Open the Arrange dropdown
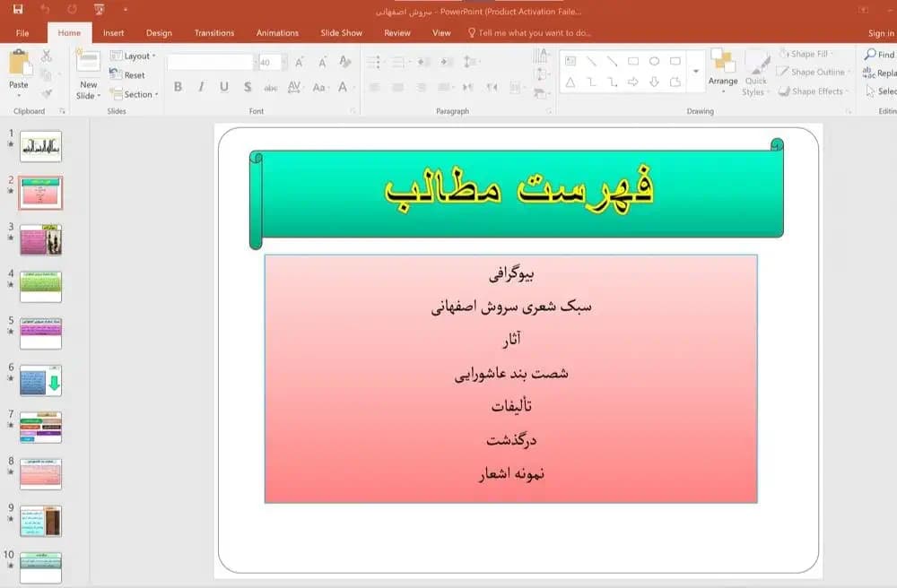 pyautogui.click(x=723, y=70)
